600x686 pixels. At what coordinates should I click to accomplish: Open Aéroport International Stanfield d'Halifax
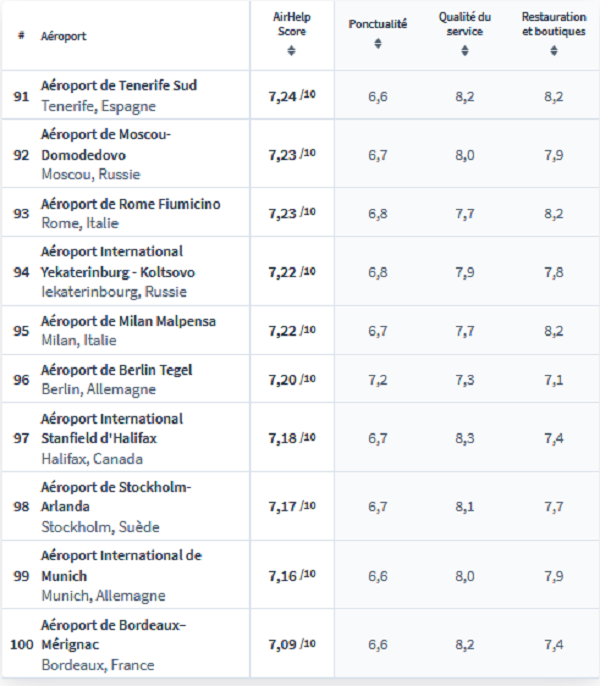(111, 428)
